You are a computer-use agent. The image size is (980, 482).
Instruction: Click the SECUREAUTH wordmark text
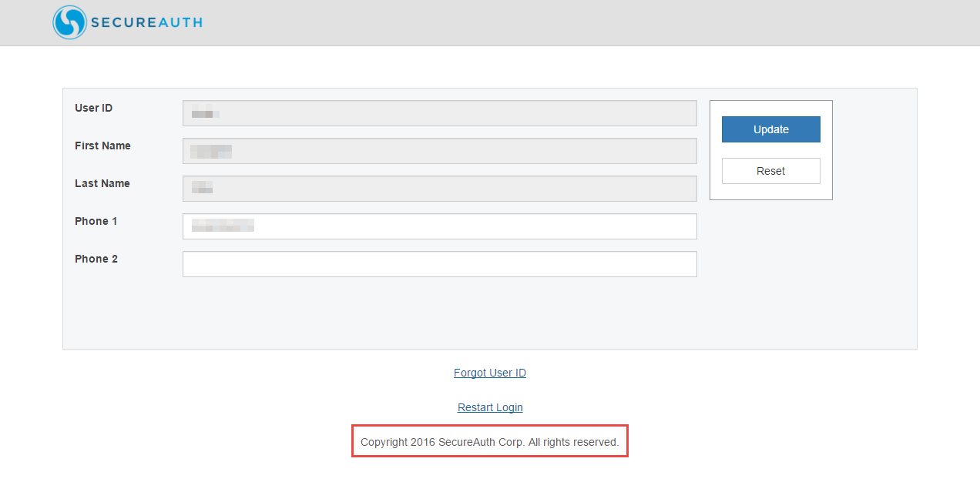[146, 22]
